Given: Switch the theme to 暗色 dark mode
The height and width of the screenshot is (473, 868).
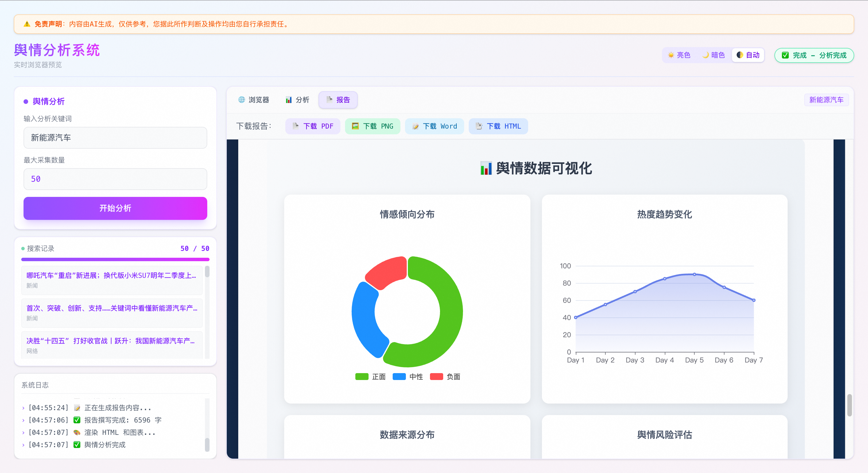Looking at the screenshot, I should point(713,55).
